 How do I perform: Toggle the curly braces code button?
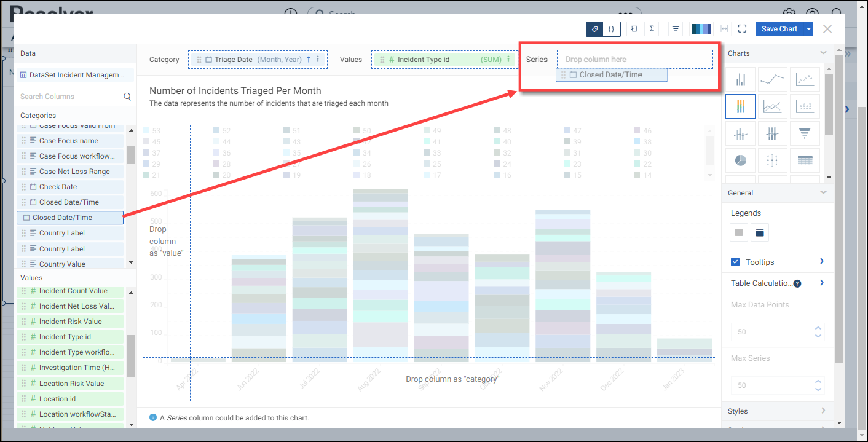(612, 29)
